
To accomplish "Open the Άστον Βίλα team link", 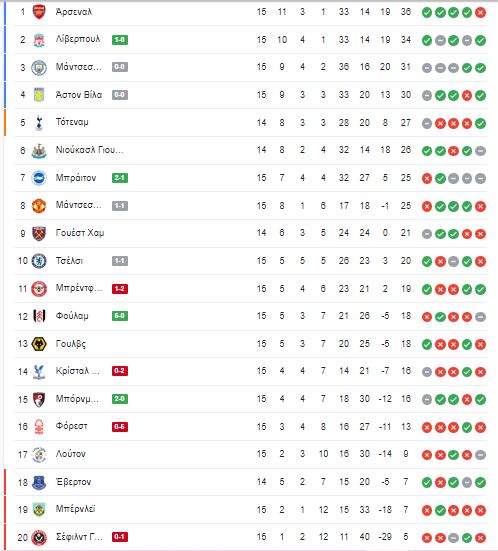I will [79, 95].
